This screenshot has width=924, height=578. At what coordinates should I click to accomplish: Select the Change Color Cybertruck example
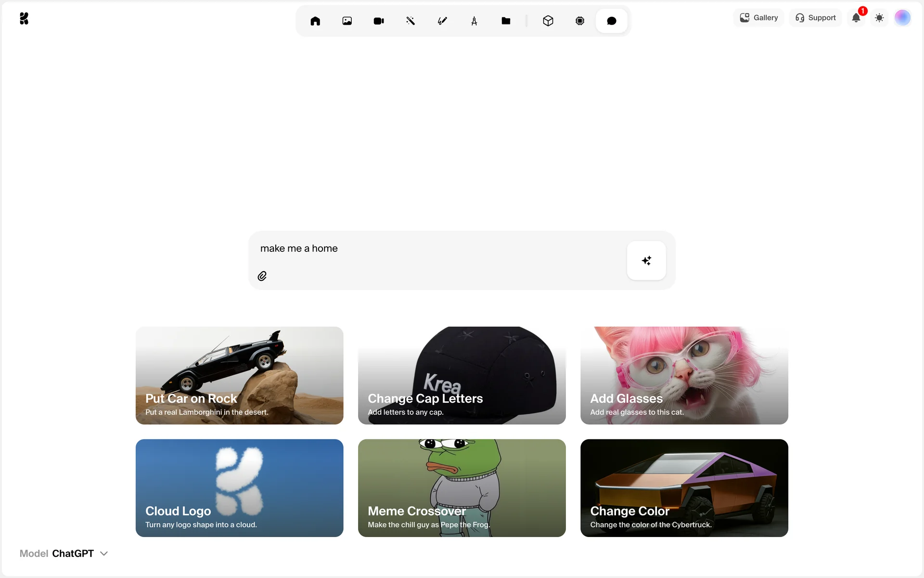[684, 487]
